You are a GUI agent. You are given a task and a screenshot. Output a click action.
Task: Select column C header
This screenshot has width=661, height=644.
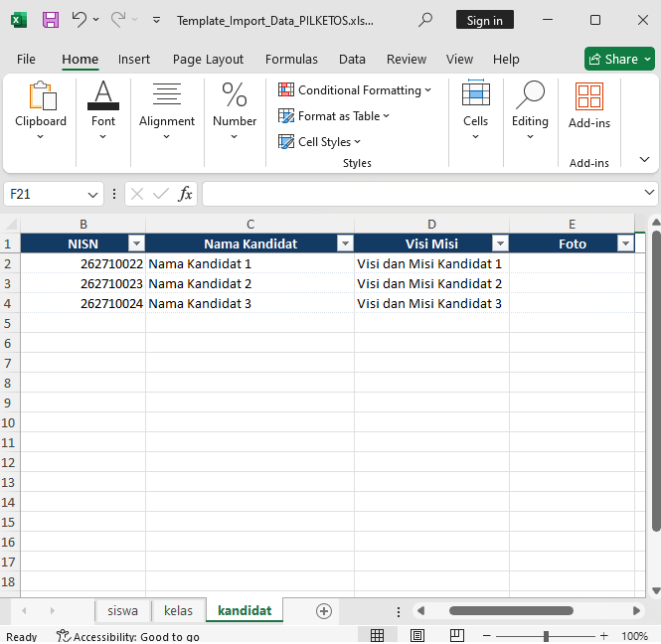click(249, 224)
